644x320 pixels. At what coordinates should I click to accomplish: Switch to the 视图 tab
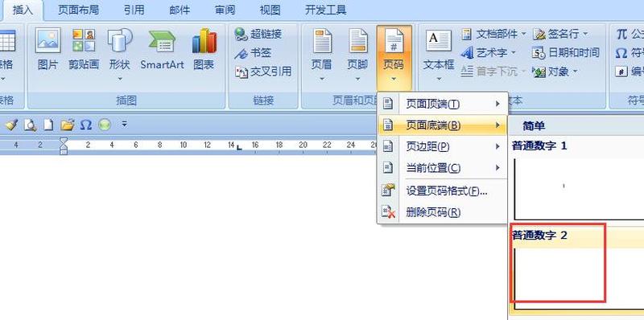270,10
